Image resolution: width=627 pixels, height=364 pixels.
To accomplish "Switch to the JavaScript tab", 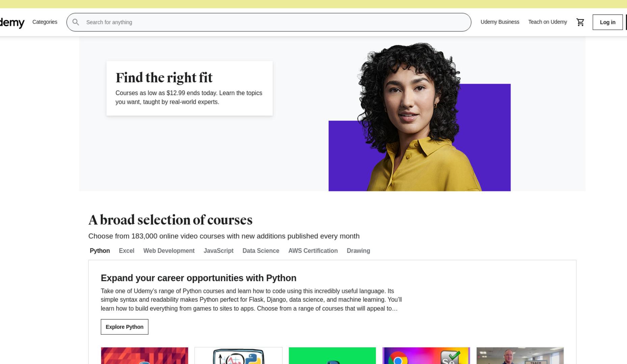I will (218, 251).
